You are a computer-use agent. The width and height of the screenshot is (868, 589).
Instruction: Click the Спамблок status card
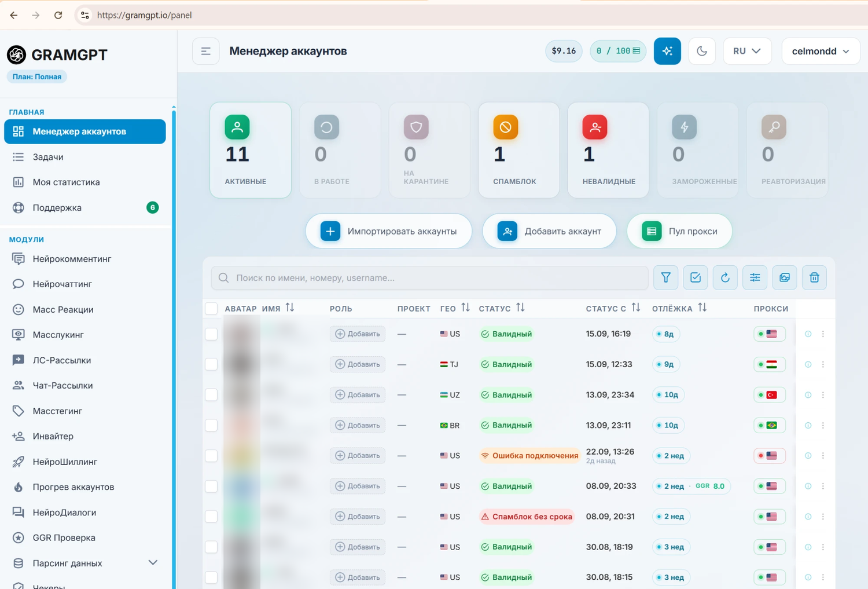pos(519,150)
